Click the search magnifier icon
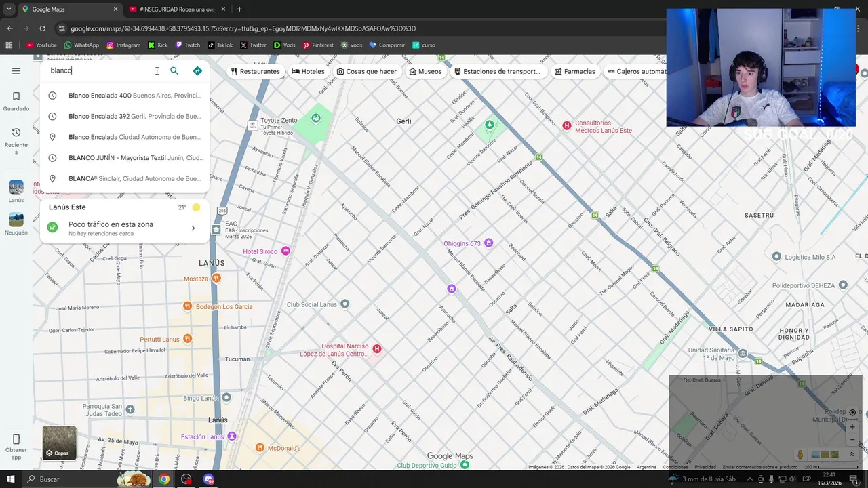 (174, 70)
